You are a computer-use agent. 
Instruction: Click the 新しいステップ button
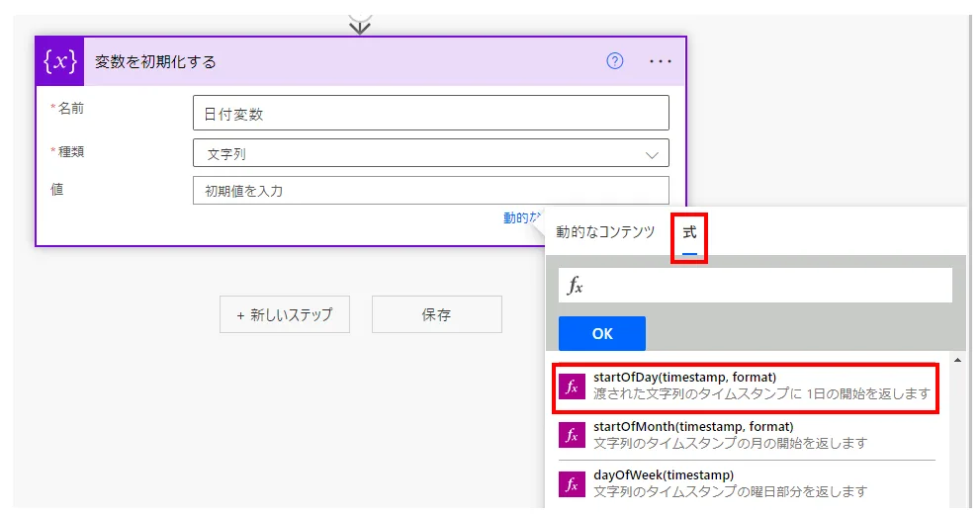click(285, 314)
